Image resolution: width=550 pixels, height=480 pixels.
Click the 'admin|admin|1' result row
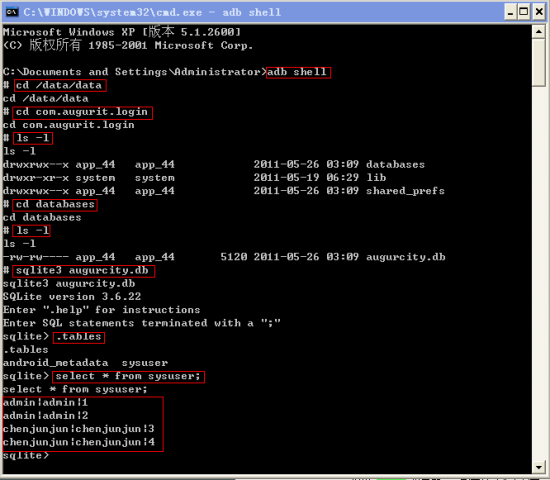(x=46, y=402)
